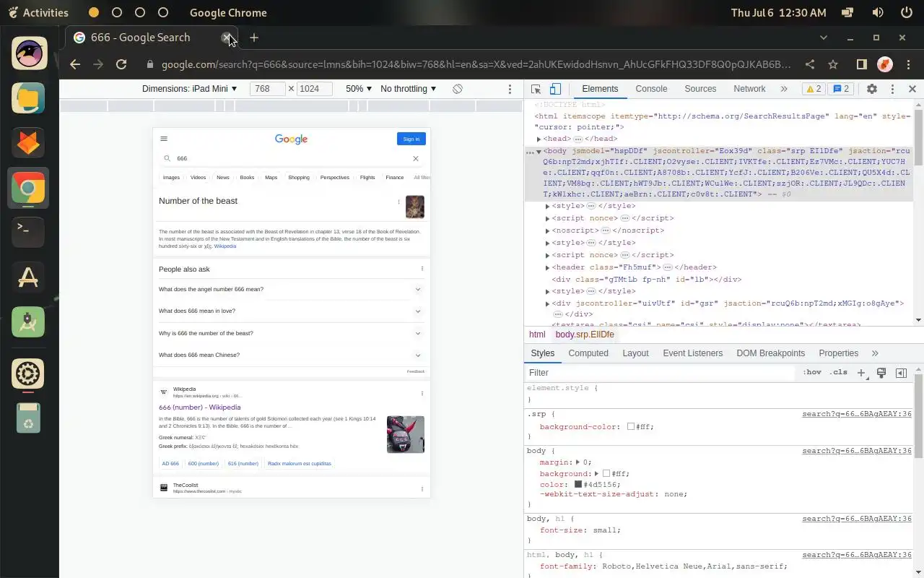Expand 'What does 666 mean Chinese?' question
924x578 pixels.
(290, 355)
